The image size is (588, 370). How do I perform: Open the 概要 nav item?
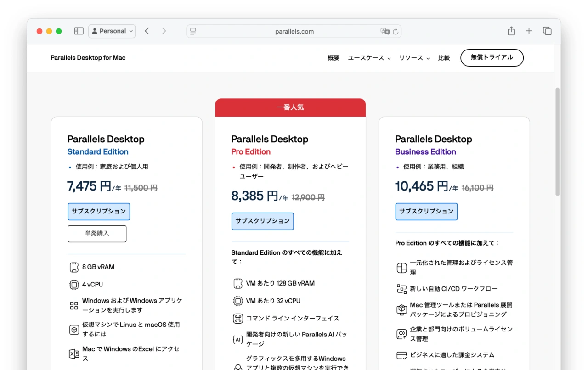point(334,58)
